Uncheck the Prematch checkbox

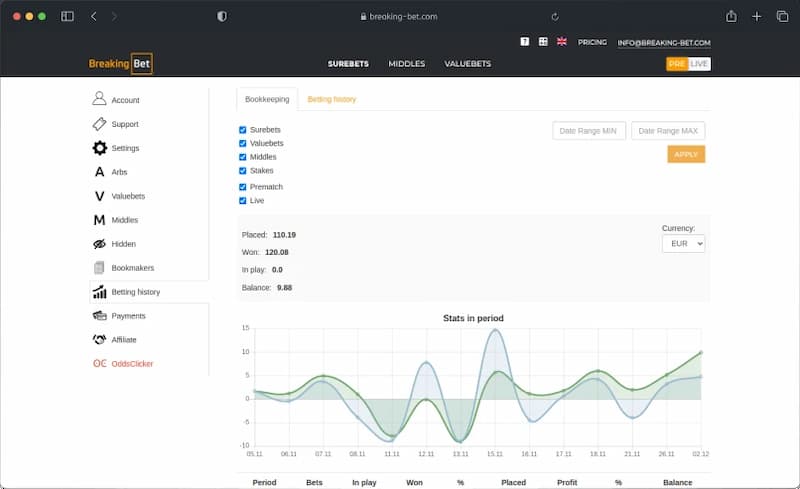[x=243, y=187]
